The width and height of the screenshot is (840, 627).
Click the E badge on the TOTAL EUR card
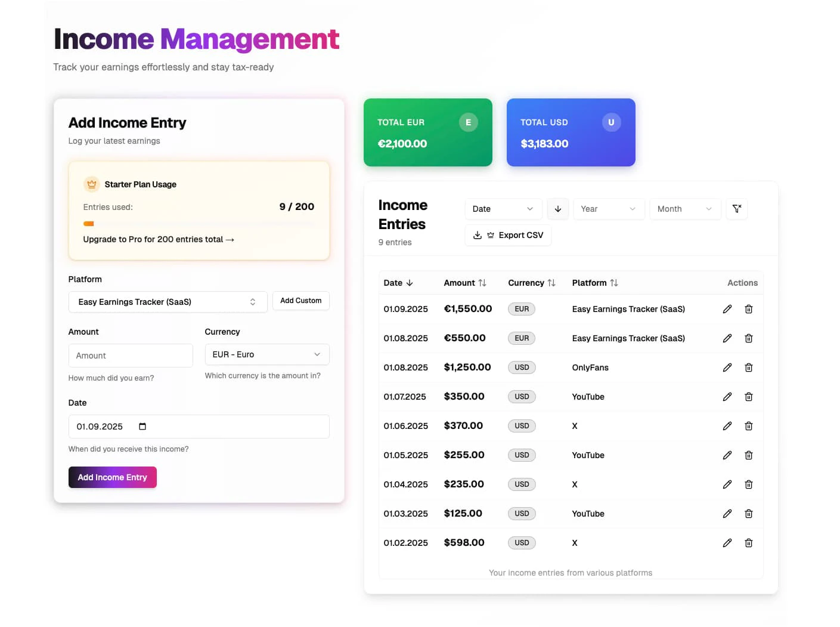[468, 122]
